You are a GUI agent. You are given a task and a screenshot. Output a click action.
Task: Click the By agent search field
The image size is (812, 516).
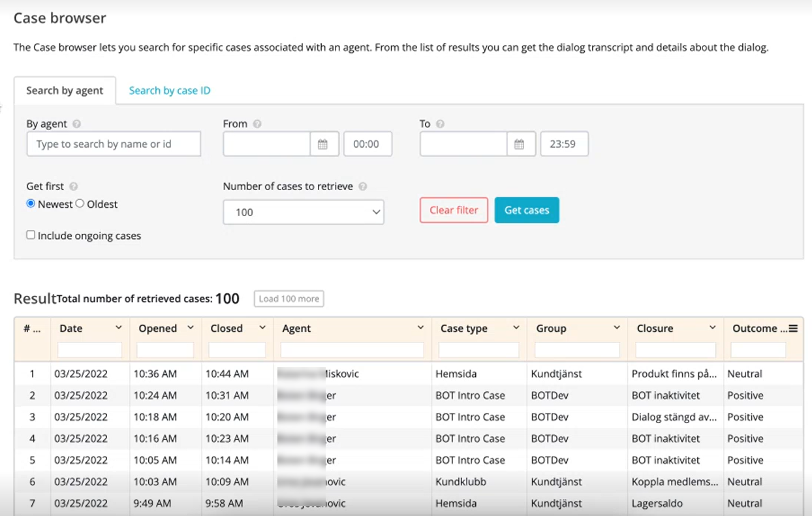[x=114, y=144]
